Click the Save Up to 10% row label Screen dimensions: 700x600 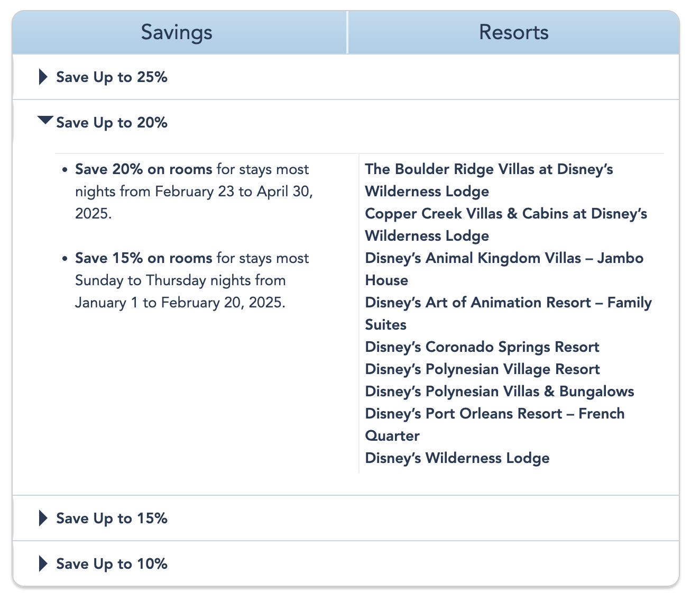point(112,564)
